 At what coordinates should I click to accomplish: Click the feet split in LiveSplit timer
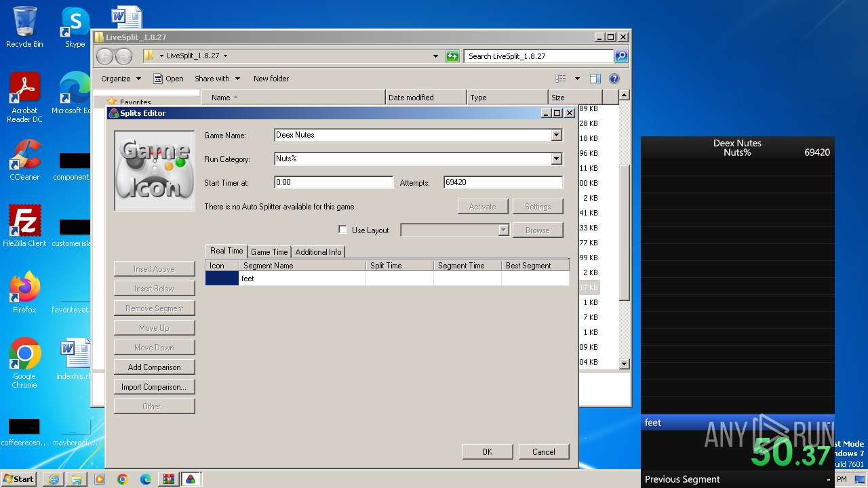point(738,422)
